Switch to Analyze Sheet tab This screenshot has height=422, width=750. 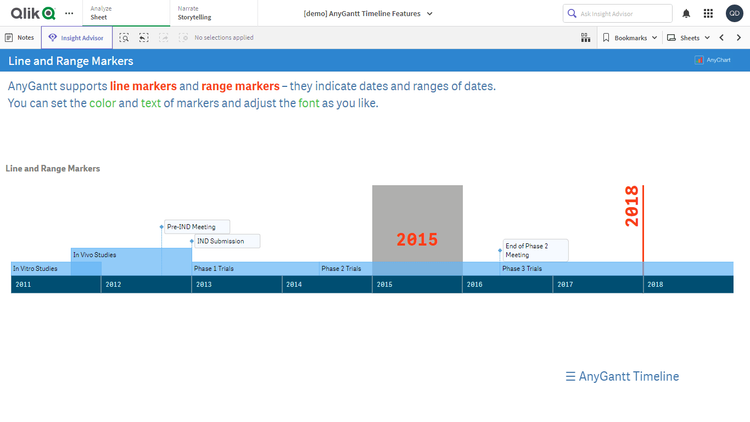coord(100,13)
